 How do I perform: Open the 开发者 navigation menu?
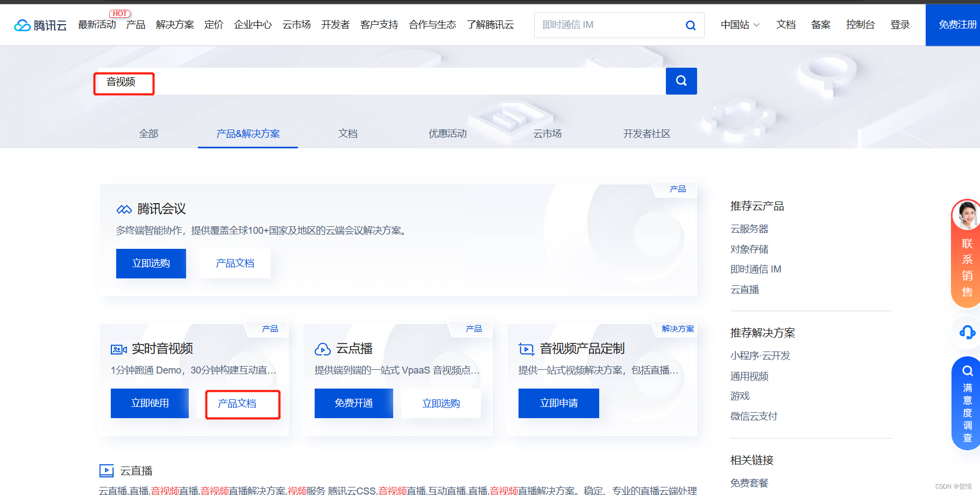(335, 25)
